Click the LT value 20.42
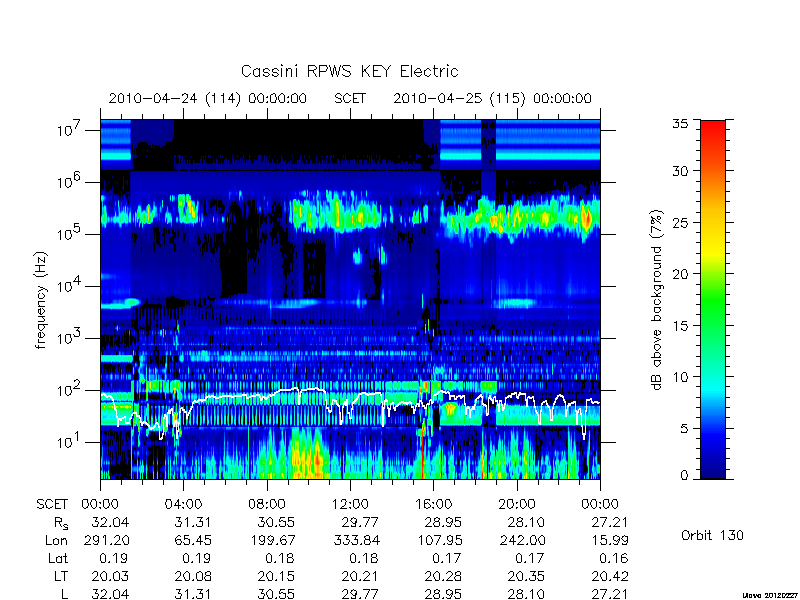Image resolution: width=800 pixels, height=600 pixels. pos(610,576)
